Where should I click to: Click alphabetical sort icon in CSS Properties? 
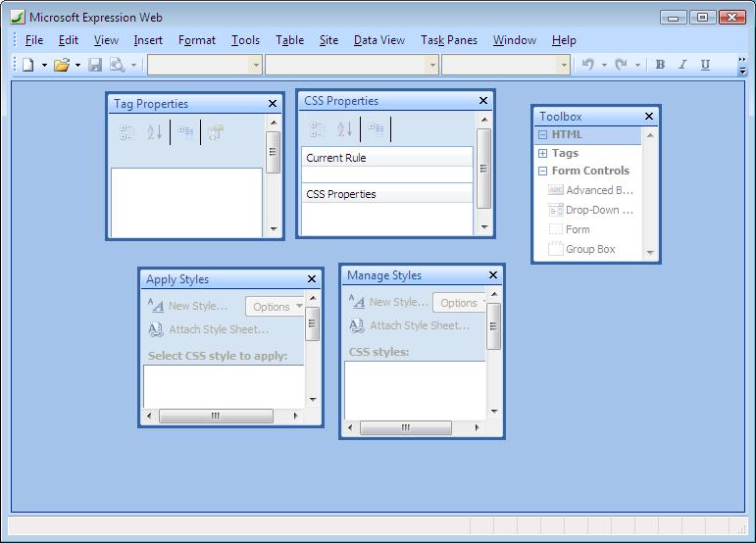point(344,129)
